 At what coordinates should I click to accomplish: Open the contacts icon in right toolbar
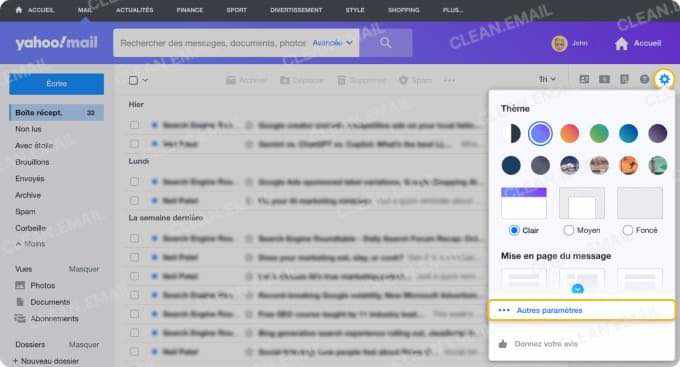[x=584, y=79]
